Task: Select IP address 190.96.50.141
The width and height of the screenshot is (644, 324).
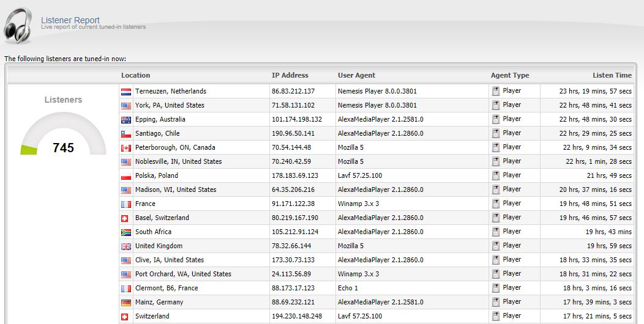Action: (x=293, y=133)
